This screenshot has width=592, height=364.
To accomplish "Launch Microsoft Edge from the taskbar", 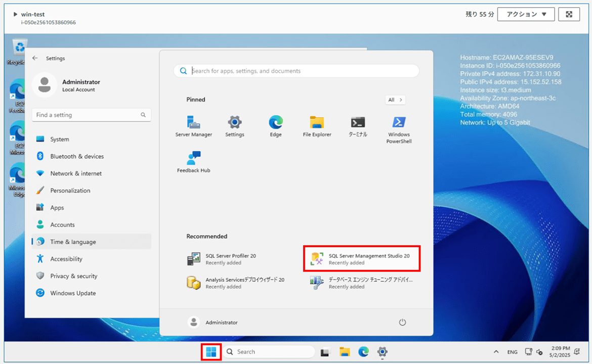I will point(363,352).
